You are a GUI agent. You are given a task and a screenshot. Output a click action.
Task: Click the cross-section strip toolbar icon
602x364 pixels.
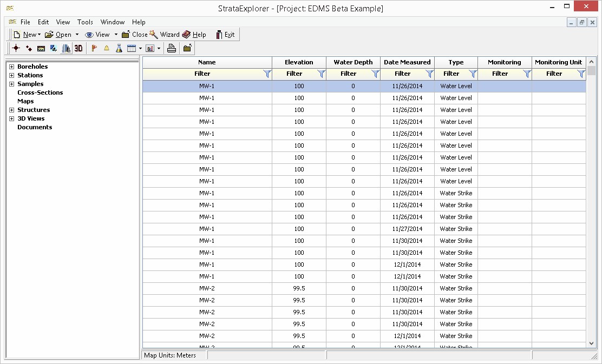(41, 48)
